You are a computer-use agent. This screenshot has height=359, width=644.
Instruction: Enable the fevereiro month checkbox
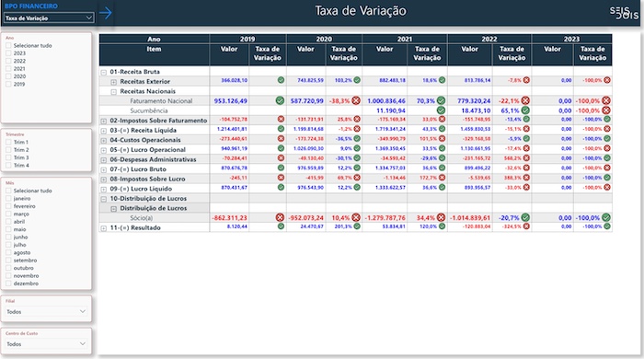coord(8,206)
